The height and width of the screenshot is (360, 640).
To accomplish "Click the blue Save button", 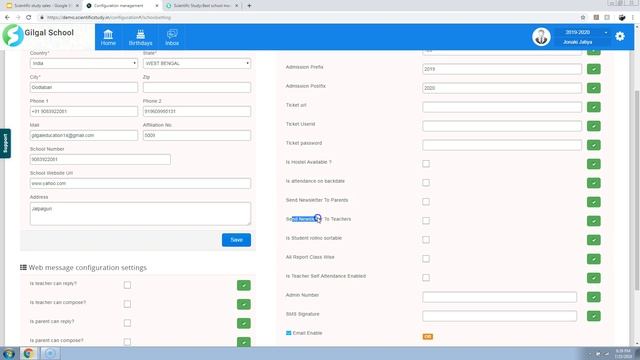I will click(x=236, y=240).
